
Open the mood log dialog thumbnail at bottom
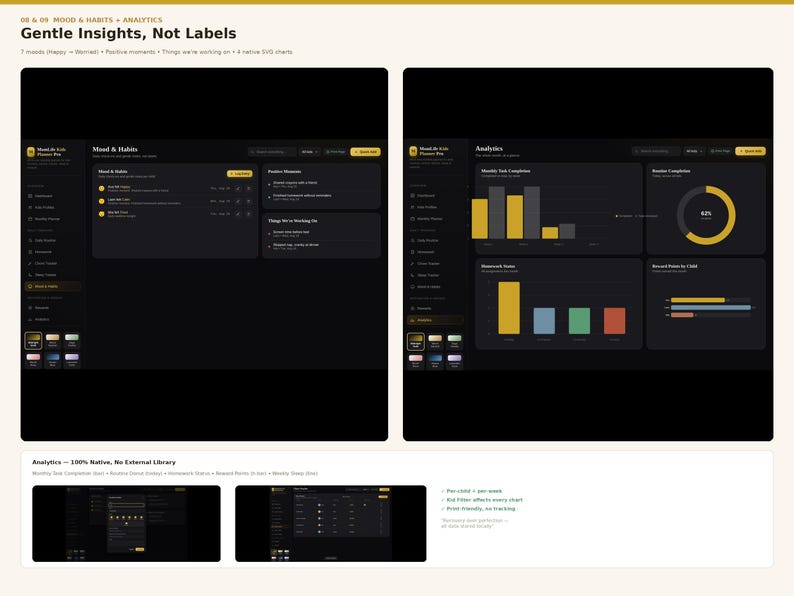click(127, 524)
